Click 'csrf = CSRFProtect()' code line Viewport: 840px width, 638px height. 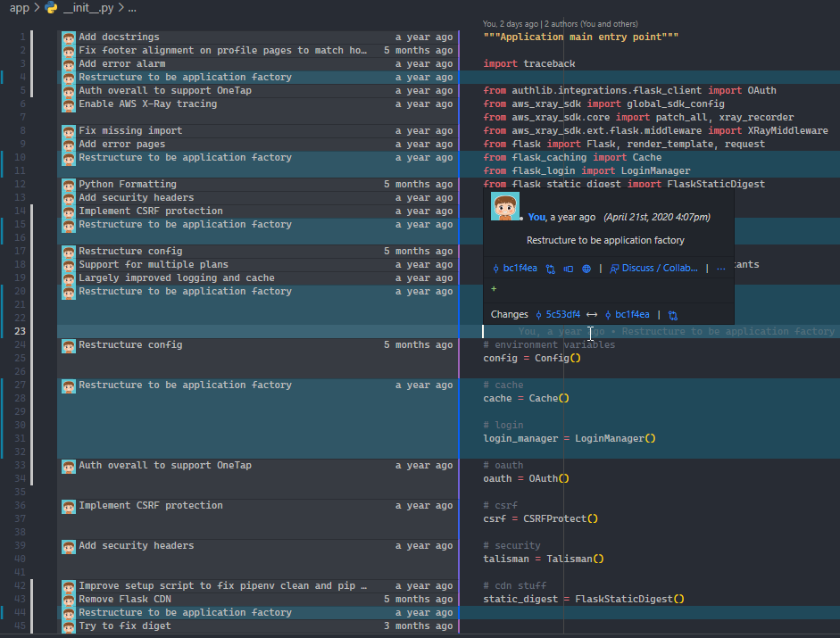pyautogui.click(x=541, y=519)
